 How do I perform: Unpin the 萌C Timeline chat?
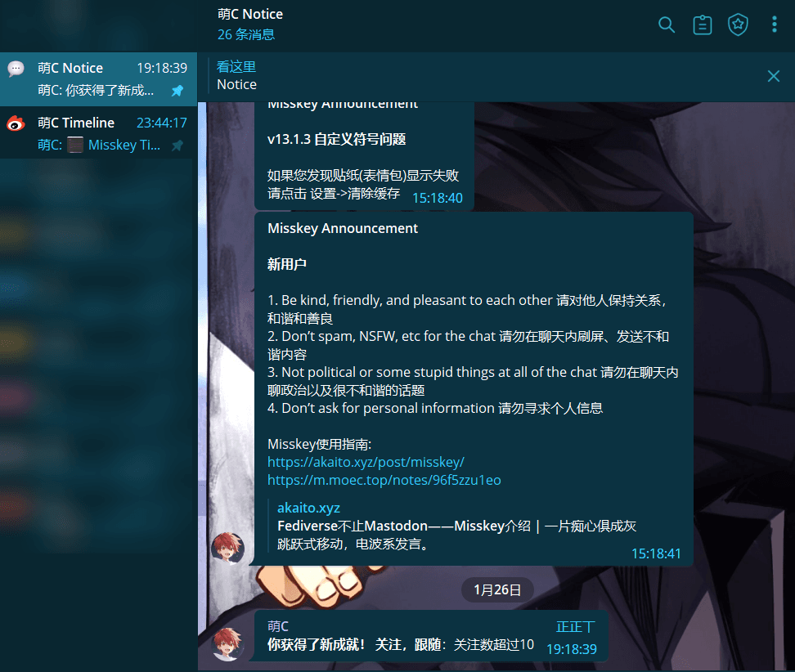point(177,145)
